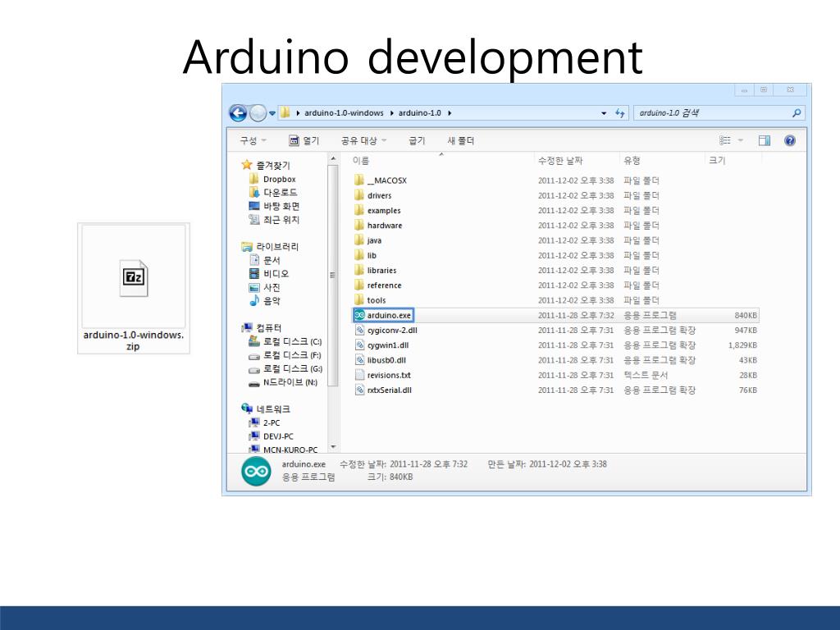This screenshot has height=630, width=840.
Task: Click the 새 폴더 toolbar button
Action: pyautogui.click(x=461, y=140)
